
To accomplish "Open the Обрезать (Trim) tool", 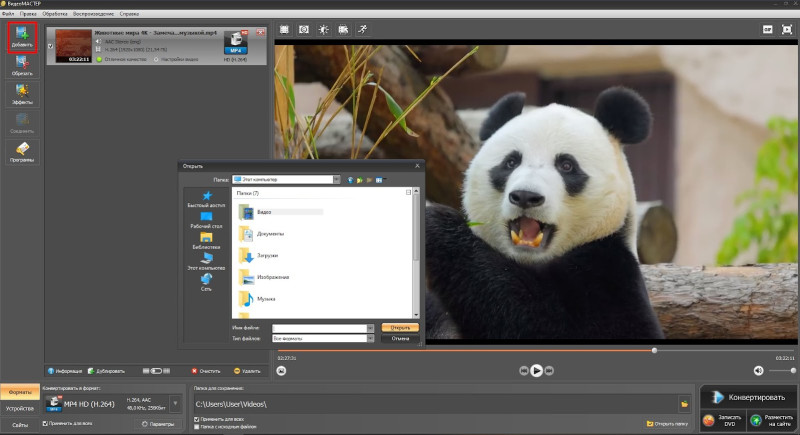I will pos(22,67).
